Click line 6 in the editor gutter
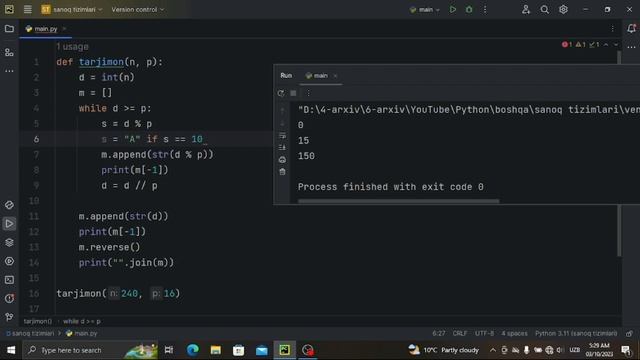The image size is (640, 360). 36,139
